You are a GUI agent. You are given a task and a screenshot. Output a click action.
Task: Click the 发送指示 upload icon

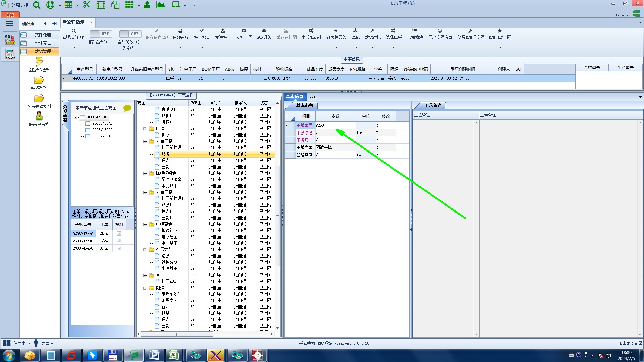click(223, 31)
